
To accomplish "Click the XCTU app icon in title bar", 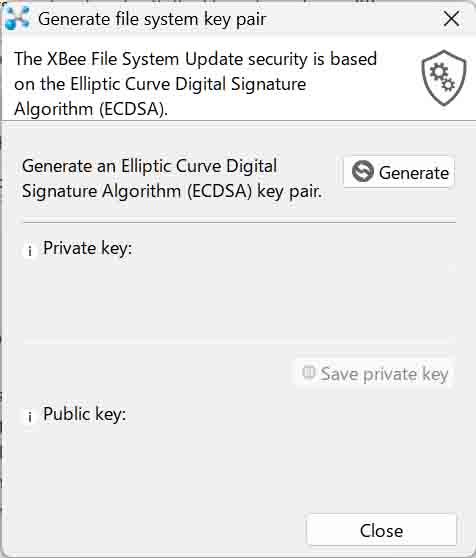I will [17, 18].
